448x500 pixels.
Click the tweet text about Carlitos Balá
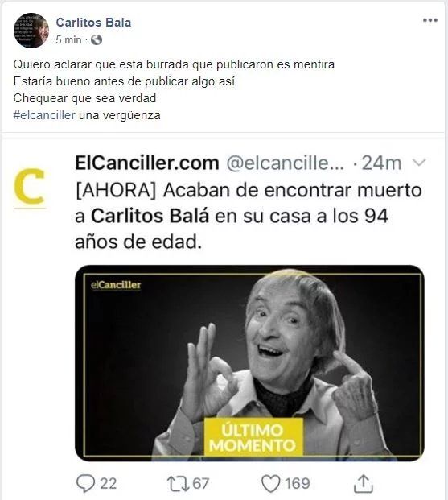pyautogui.click(x=249, y=216)
